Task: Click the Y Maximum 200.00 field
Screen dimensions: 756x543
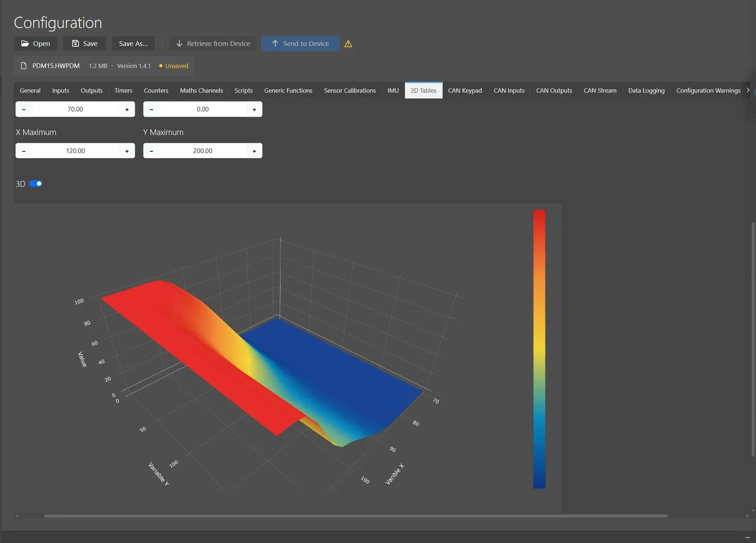Action: [203, 151]
